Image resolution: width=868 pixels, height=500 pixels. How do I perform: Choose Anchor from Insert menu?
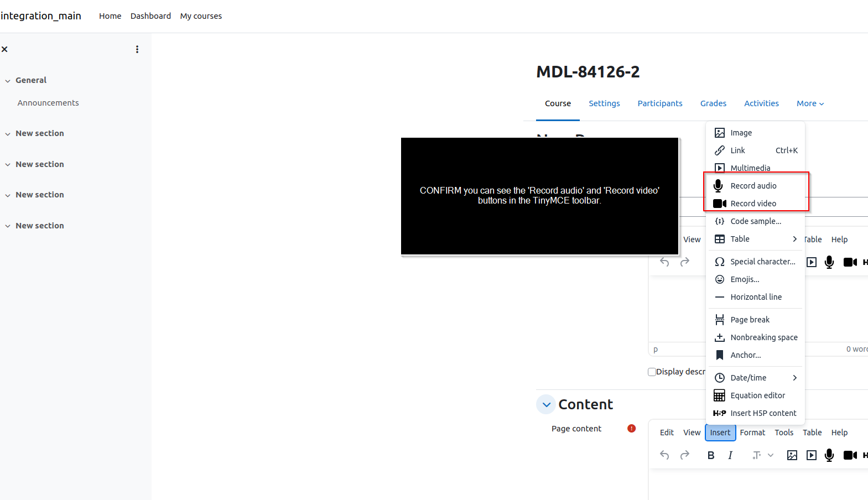tap(756, 355)
